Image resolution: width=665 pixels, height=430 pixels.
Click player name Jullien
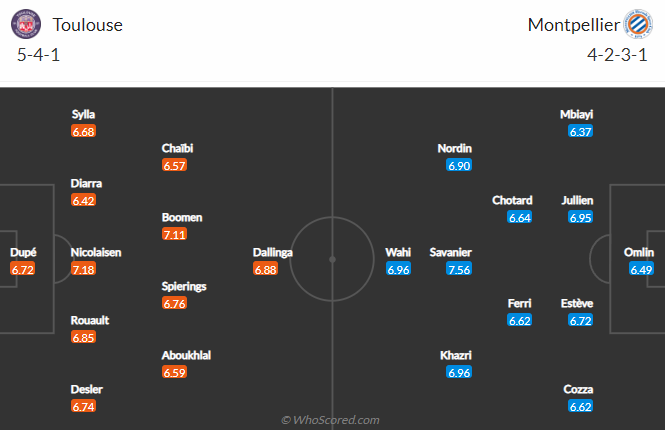[x=577, y=200]
